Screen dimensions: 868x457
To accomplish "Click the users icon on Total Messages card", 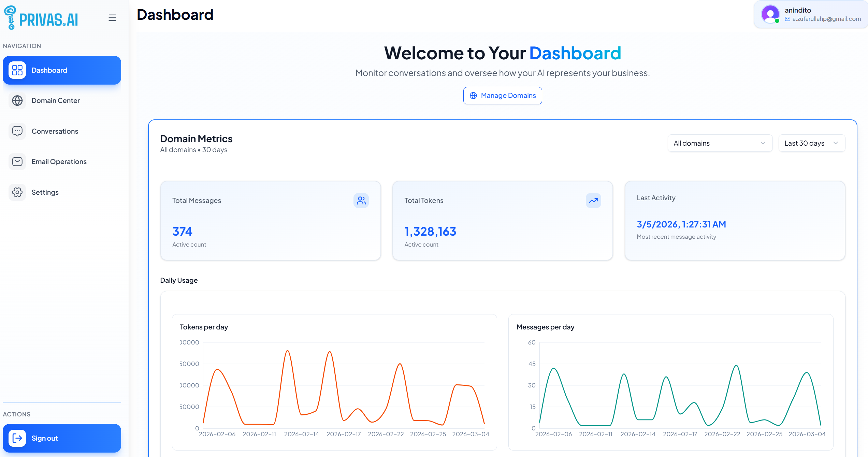I will 361,201.
